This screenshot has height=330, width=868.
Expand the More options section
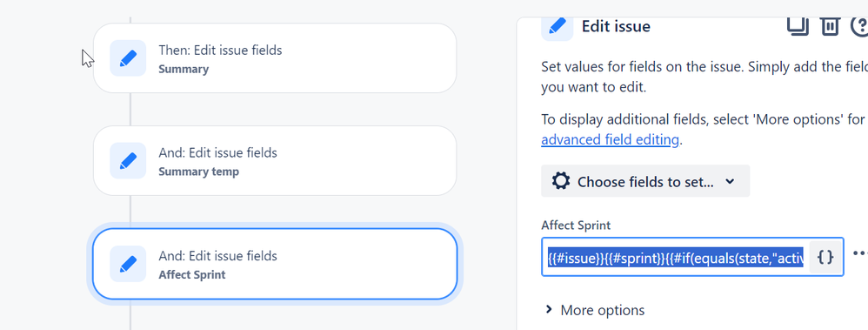[595, 310]
